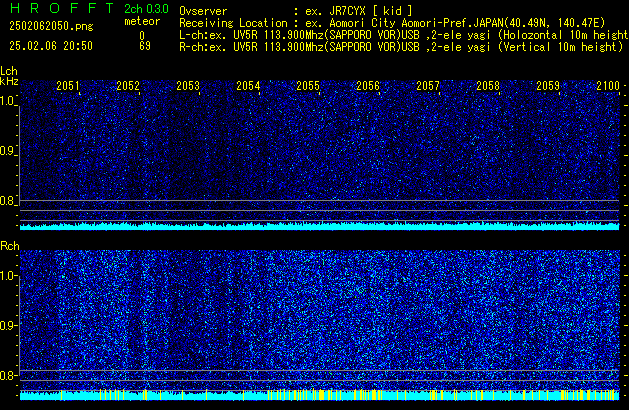Click the Rch 0.9 kHz axis label

[x=8, y=325]
